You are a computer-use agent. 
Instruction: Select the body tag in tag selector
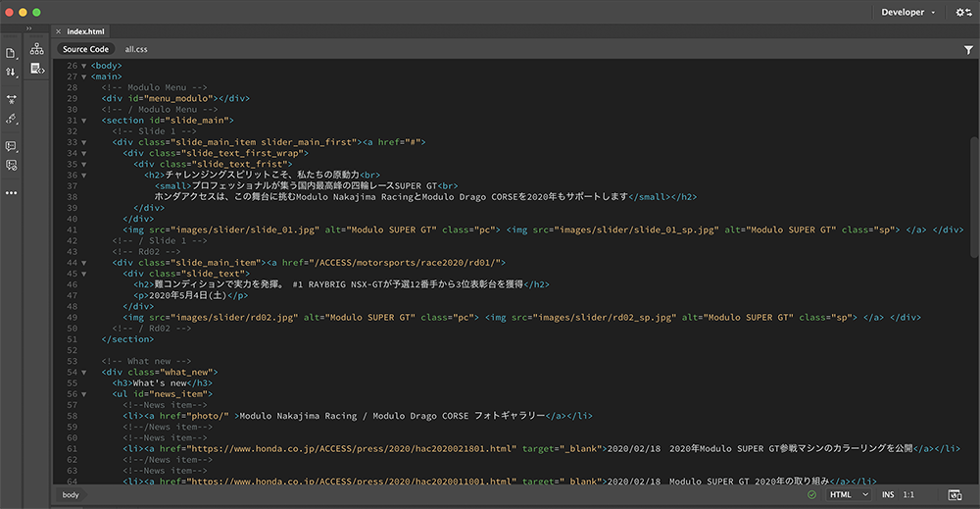pos(71,494)
